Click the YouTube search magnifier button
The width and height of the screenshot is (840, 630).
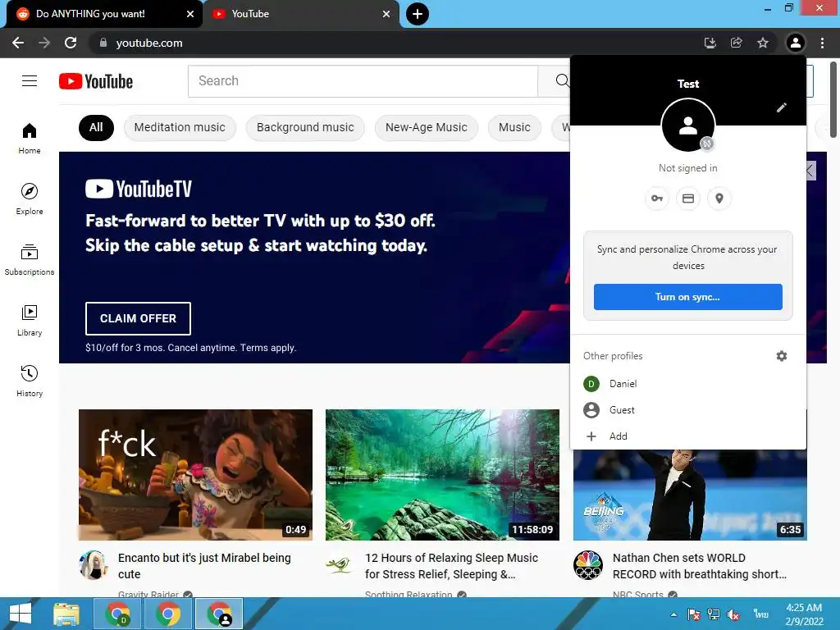(x=561, y=81)
